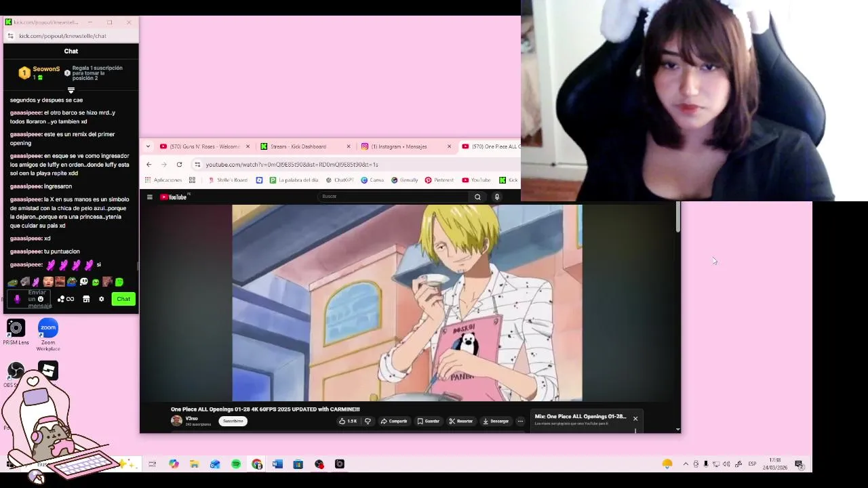Image resolution: width=868 pixels, height=488 pixels.
Task: Expand the chat leaderboard collapse handle
Action: click(x=71, y=90)
